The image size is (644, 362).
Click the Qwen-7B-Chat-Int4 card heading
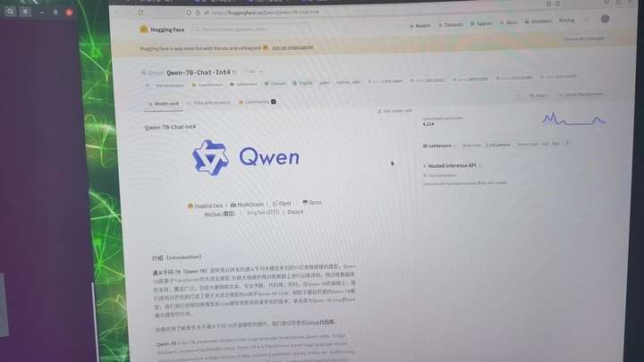[170, 127]
